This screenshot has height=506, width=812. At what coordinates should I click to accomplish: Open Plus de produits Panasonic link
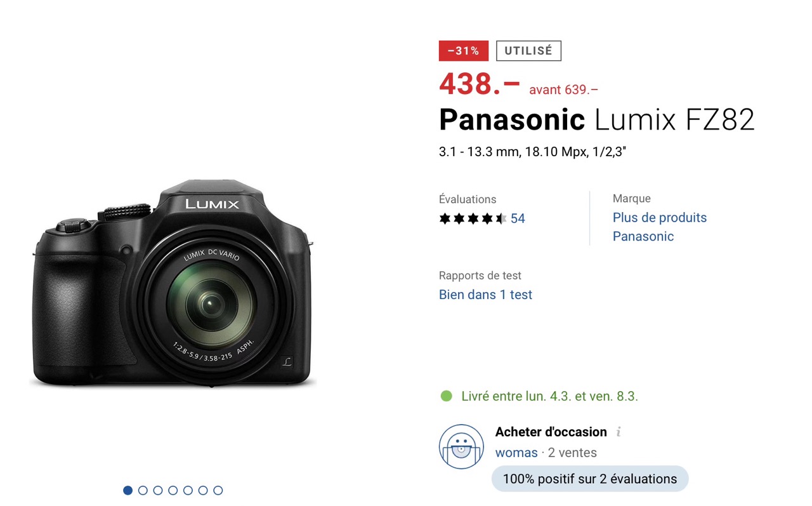(x=659, y=227)
